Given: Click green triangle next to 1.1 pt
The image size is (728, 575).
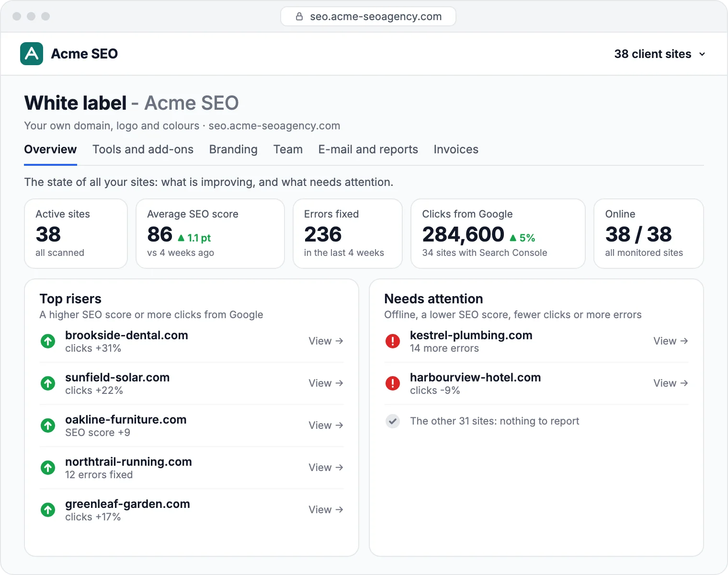Looking at the screenshot, I should [x=181, y=238].
